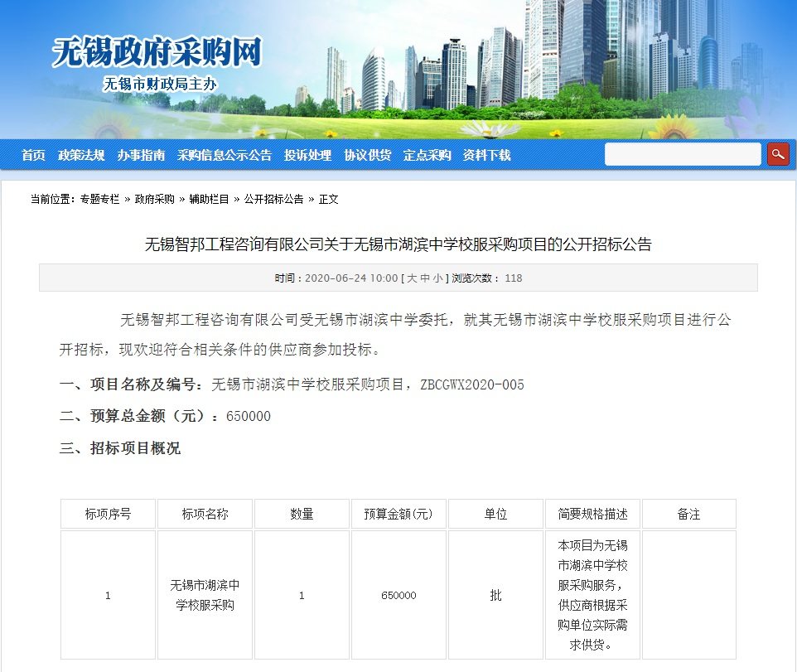Go to the 政策法规 menu item
This screenshot has width=797, height=672.
point(81,155)
